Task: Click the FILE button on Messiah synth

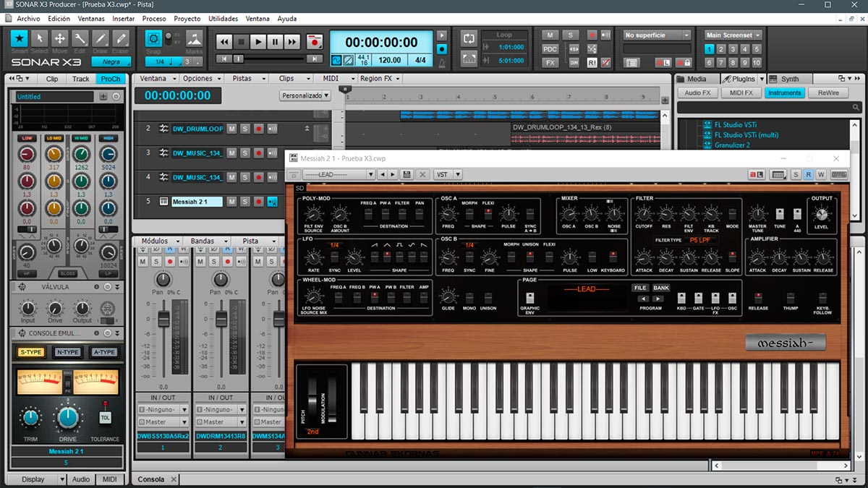Action: click(640, 288)
